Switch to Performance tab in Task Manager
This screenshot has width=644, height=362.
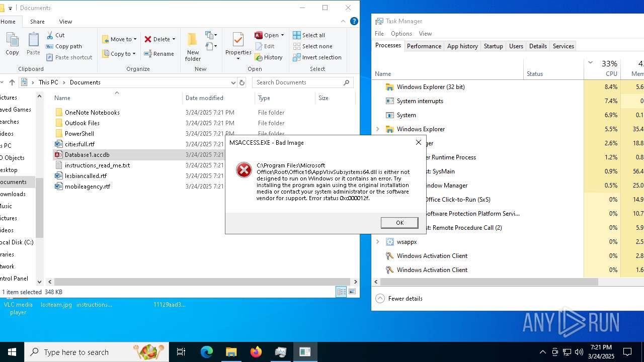click(424, 46)
